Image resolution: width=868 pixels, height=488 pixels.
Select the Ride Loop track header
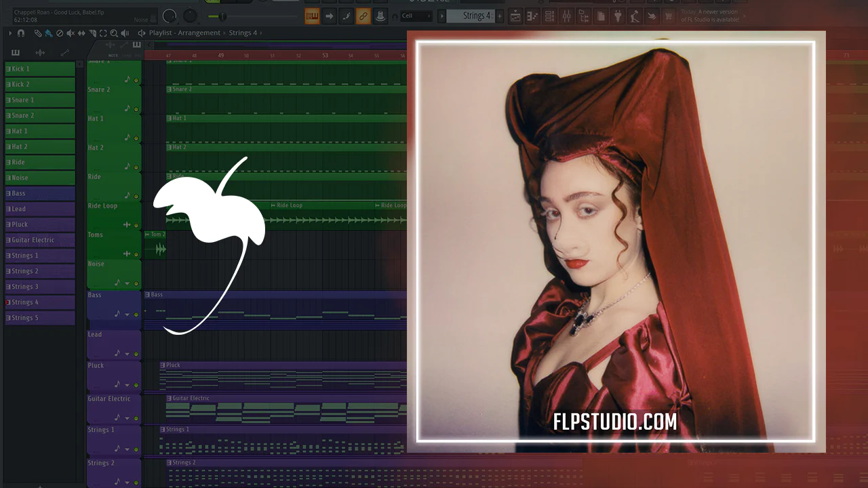[114, 216]
